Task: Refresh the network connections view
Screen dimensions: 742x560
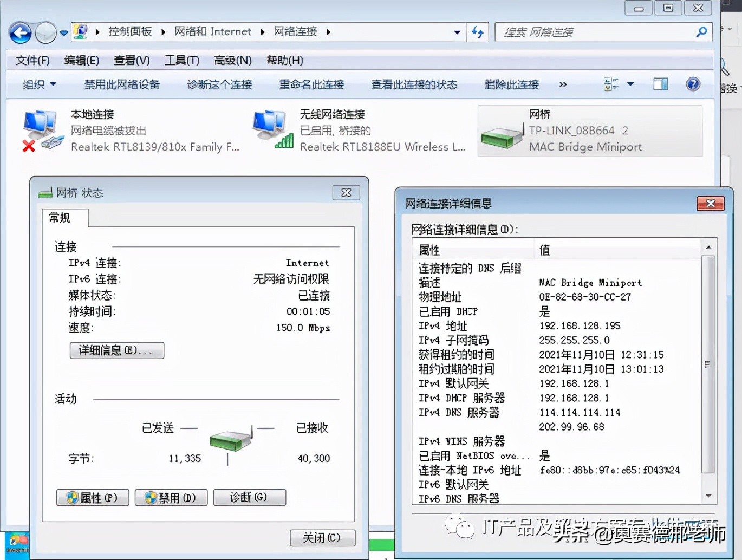Action: click(x=477, y=32)
